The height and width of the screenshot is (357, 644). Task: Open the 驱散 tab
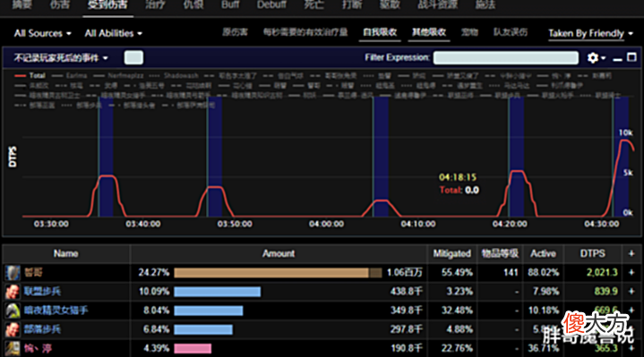pyautogui.click(x=390, y=5)
